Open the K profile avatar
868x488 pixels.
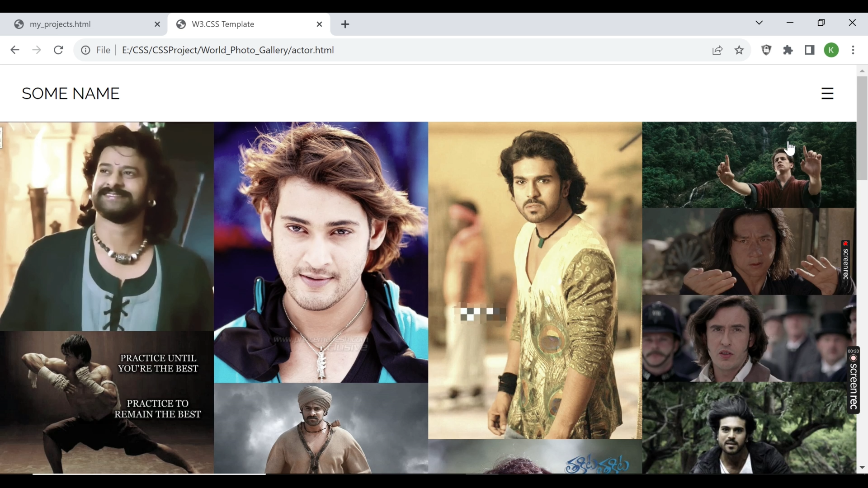(x=831, y=50)
